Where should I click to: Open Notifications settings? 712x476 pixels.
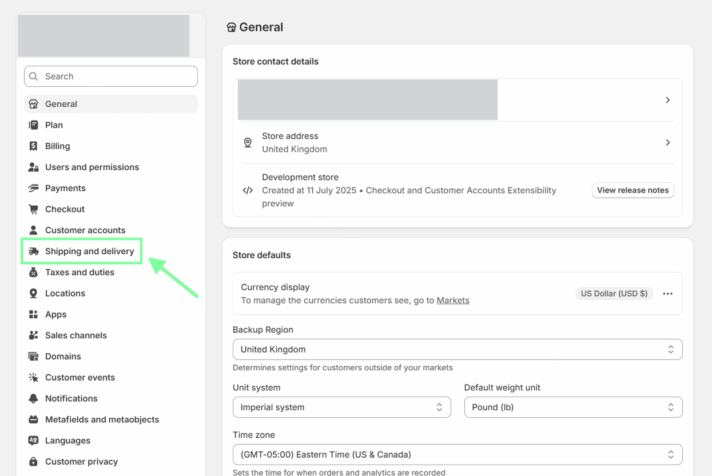tap(111, 398)
